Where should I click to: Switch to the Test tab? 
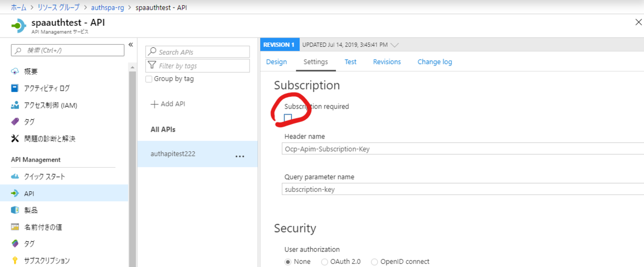[350, 62]
